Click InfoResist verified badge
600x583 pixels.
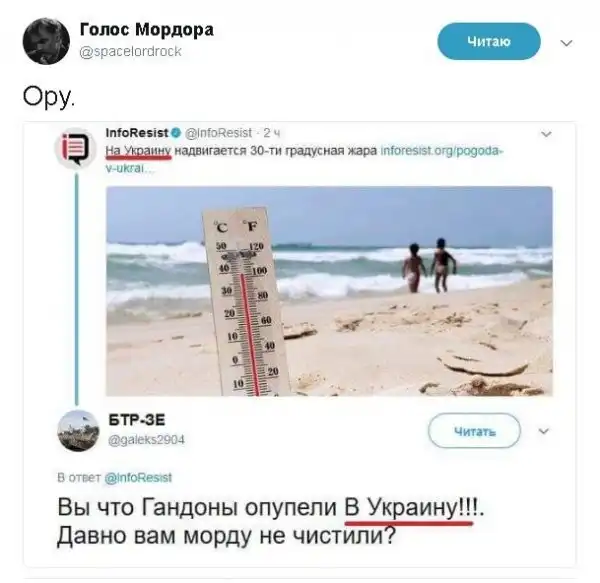click(176, 133)
